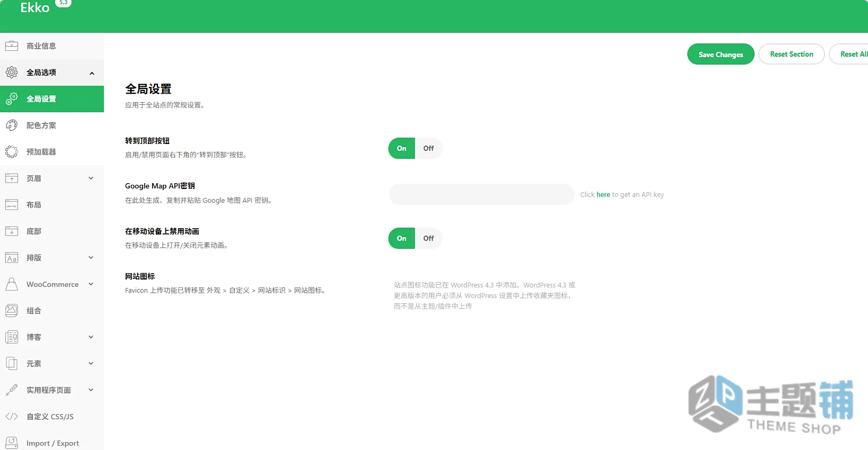The image size is (868, 450).
Task: Turn on the 转到顶部按钮 option
Action: pyautogui.click(x=402, y=148)
